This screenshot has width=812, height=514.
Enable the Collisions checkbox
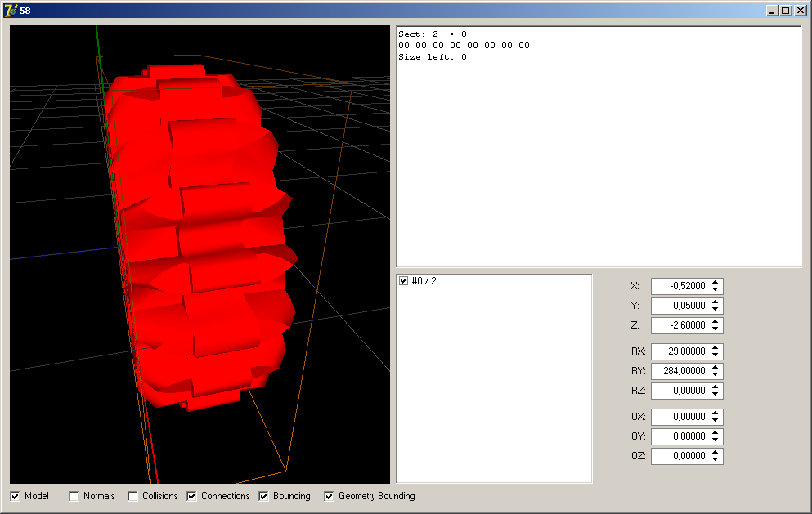coord(133,496)
